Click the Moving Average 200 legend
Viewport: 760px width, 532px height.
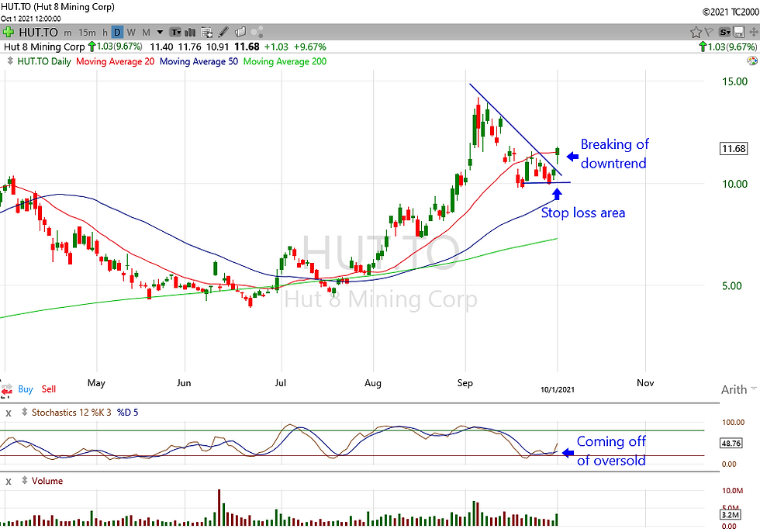click(285, 61)
